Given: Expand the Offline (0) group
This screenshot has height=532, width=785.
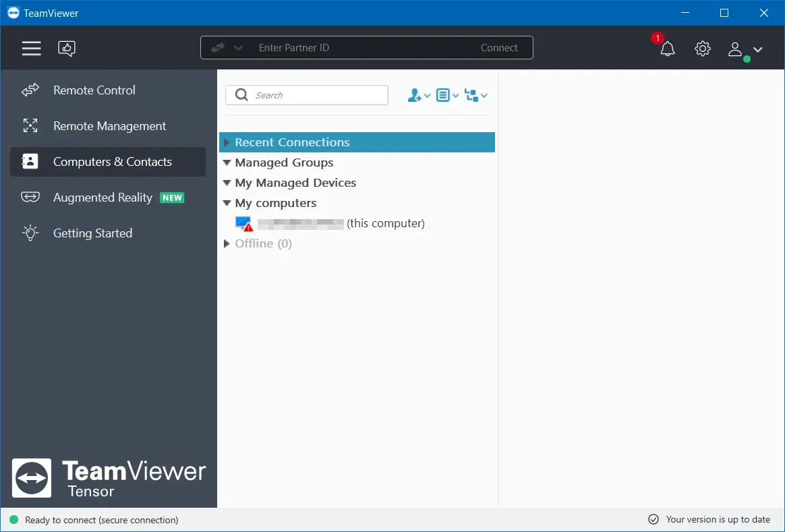Looking at the screenshot, I should pos(227,243).
